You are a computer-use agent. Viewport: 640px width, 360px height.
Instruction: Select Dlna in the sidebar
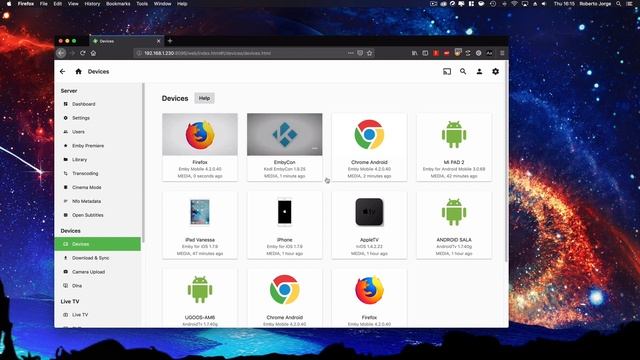tap(98, 286)
